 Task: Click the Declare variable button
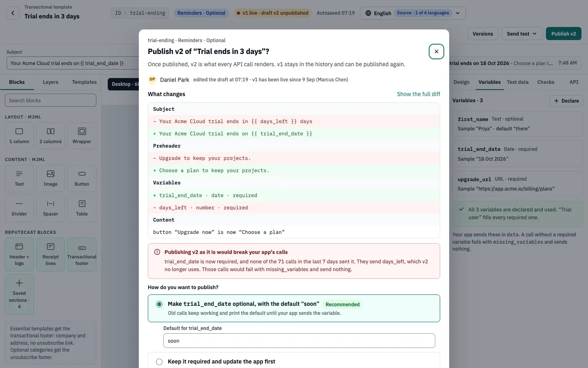pos(566,101)
